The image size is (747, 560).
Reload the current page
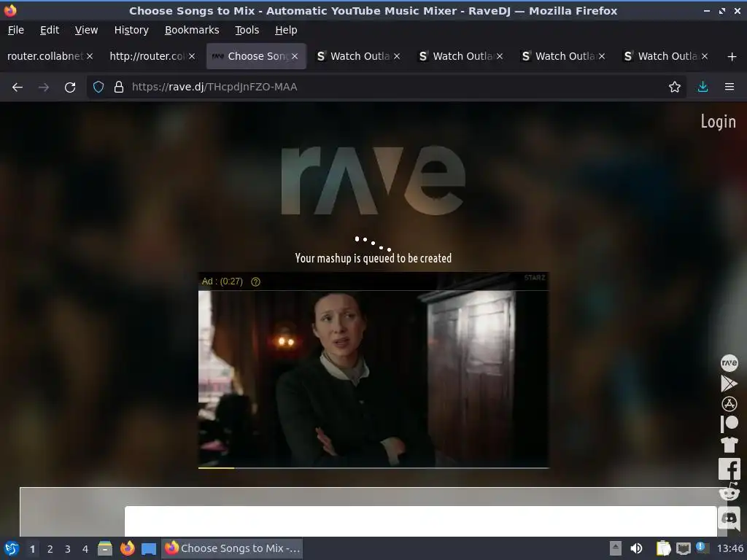click(70, 87)
